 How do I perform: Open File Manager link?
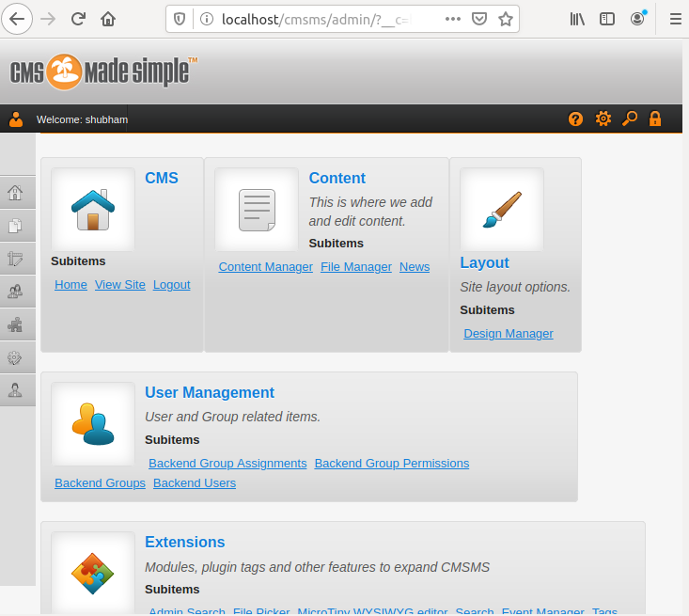pyautogui.click(x=356, y=266)
